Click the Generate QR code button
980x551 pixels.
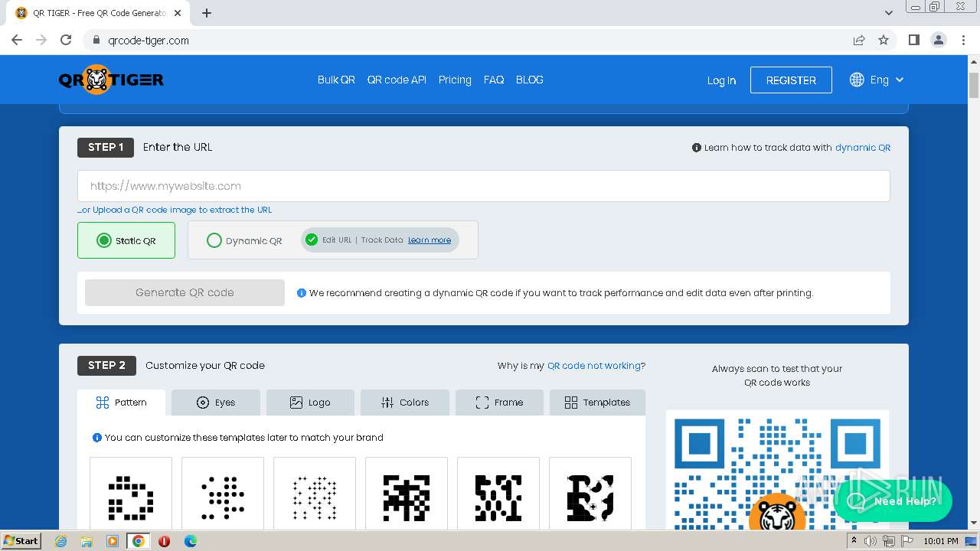tap(185, 292)
